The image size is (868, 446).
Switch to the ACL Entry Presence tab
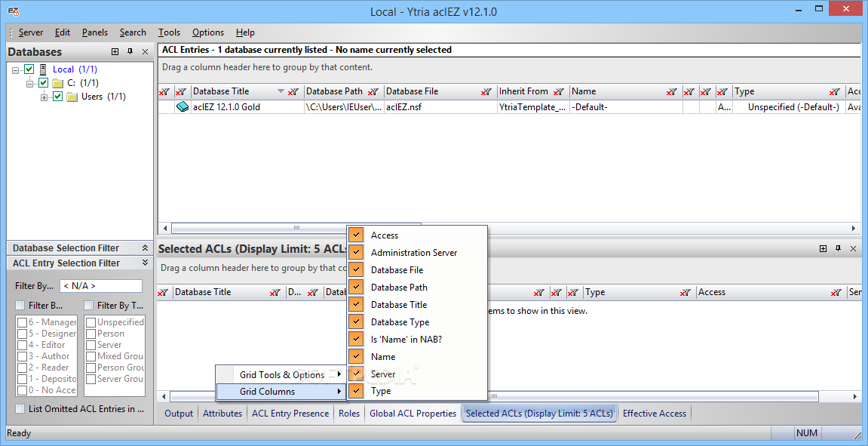pos(290,414)
